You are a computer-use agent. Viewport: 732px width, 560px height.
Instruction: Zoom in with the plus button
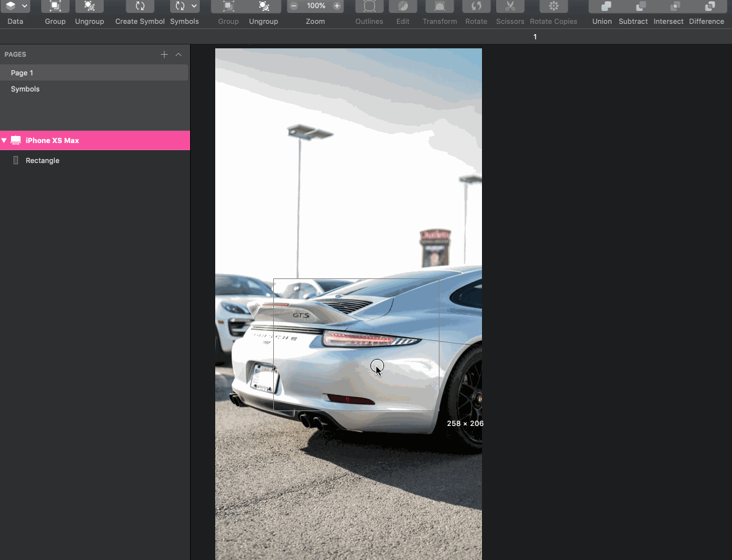(x=337, y=6)
